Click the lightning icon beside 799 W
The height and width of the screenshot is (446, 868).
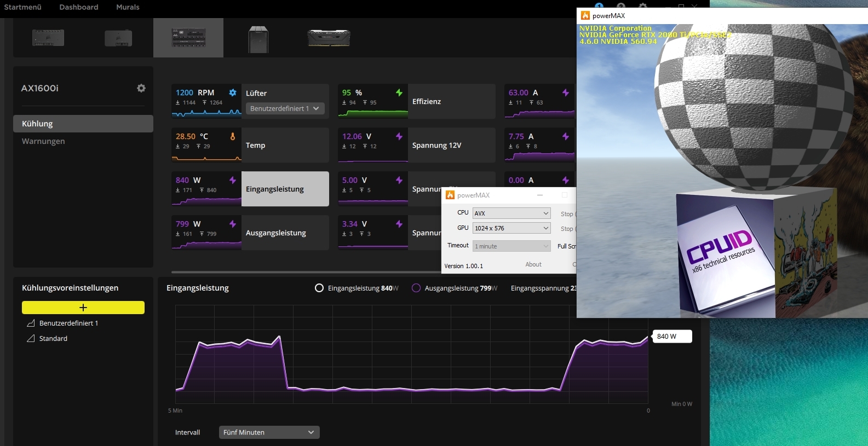pos(233,224)
